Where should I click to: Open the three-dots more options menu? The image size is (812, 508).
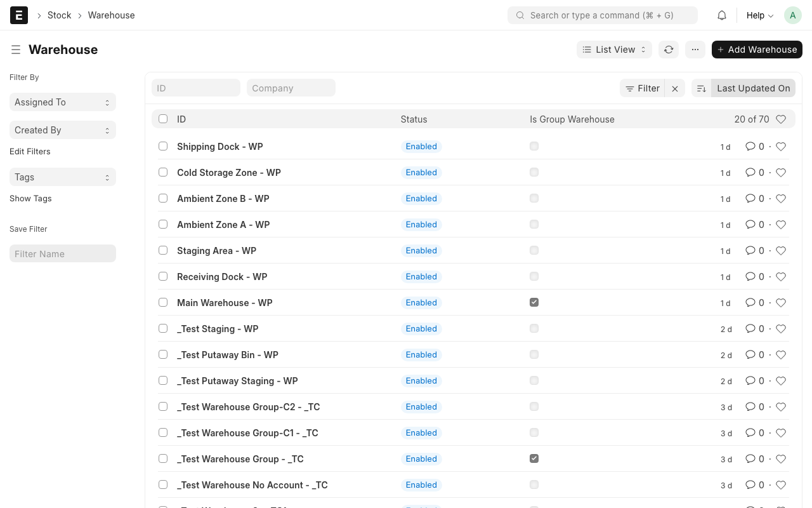(695, 50)
